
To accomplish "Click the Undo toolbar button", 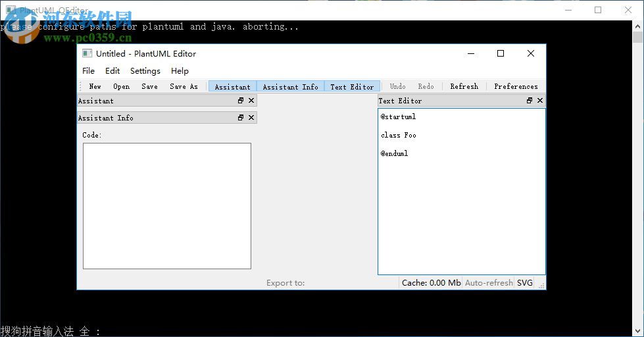I will 397,86.
